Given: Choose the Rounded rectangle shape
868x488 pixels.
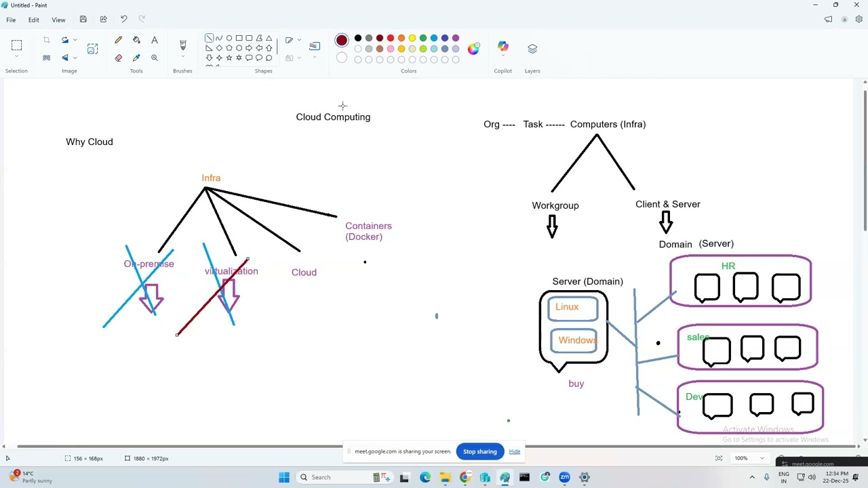Looking at the screenshot, I should click(x=249, y=38).
